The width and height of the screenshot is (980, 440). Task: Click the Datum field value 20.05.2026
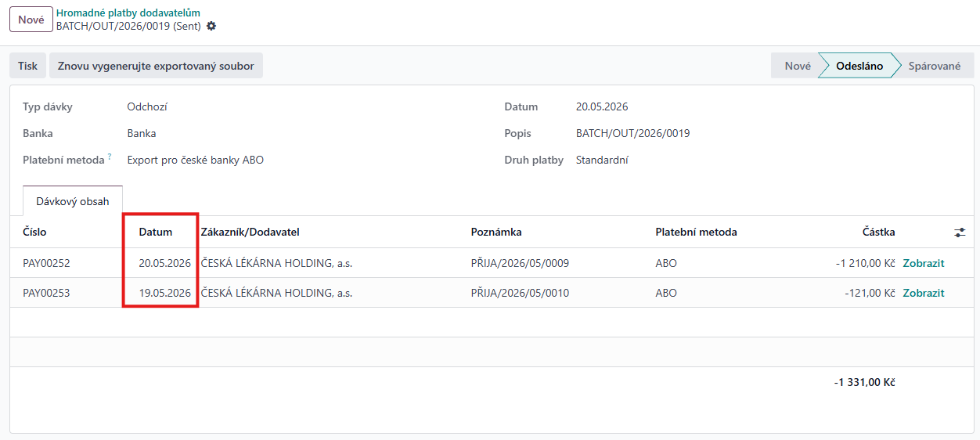click(602, 106)
